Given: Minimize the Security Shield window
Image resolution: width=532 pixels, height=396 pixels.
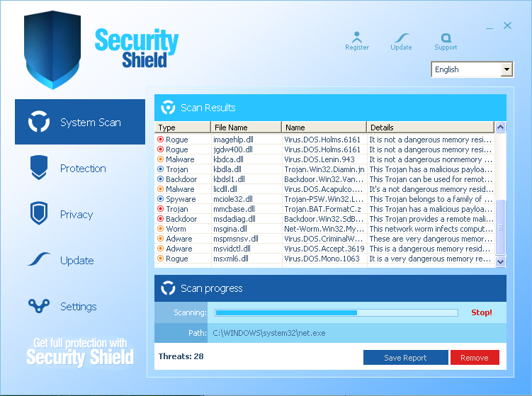Looking at the screenshot, I should click(489, 28).
